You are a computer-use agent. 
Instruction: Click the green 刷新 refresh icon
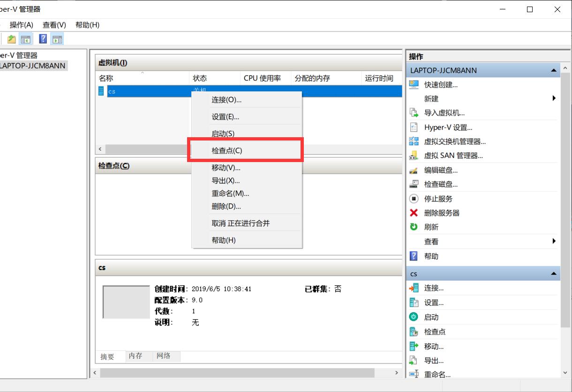[414, 227]
